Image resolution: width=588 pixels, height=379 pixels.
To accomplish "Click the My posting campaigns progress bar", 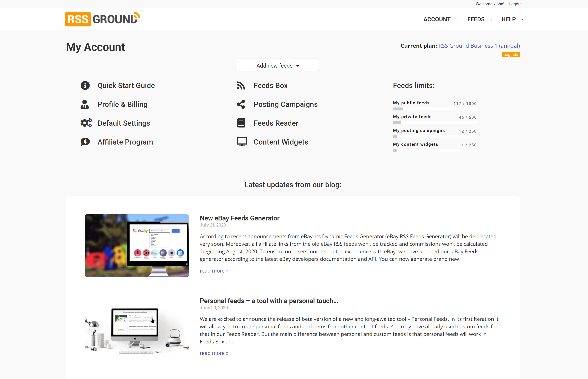I will click(435, 137).
